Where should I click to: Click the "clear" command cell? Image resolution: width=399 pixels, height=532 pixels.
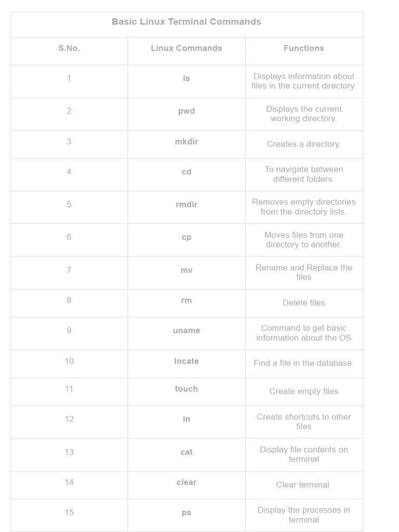tap(187, 482)
